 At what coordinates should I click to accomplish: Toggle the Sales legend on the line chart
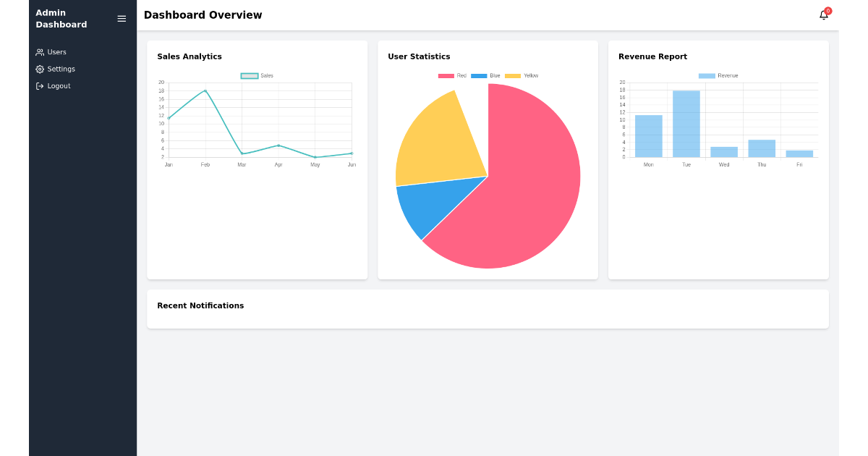(x=254, y=75)
